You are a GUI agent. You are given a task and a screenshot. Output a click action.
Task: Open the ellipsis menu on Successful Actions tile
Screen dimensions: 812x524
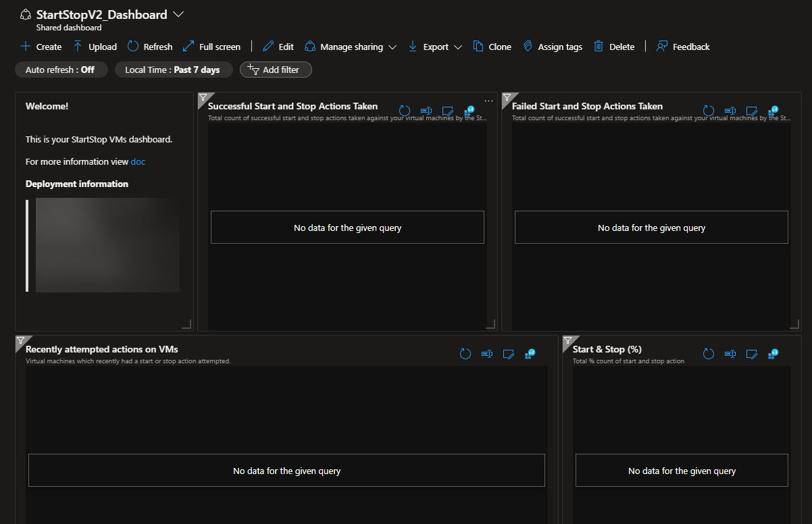pyautogui.click(x=488, y=99)
